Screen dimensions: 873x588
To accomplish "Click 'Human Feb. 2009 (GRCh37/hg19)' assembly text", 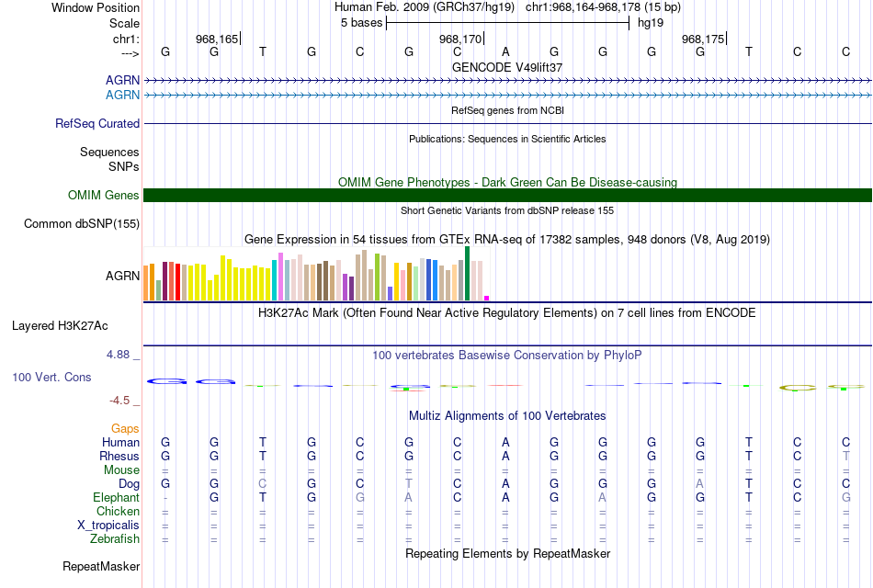I will 425,7.
